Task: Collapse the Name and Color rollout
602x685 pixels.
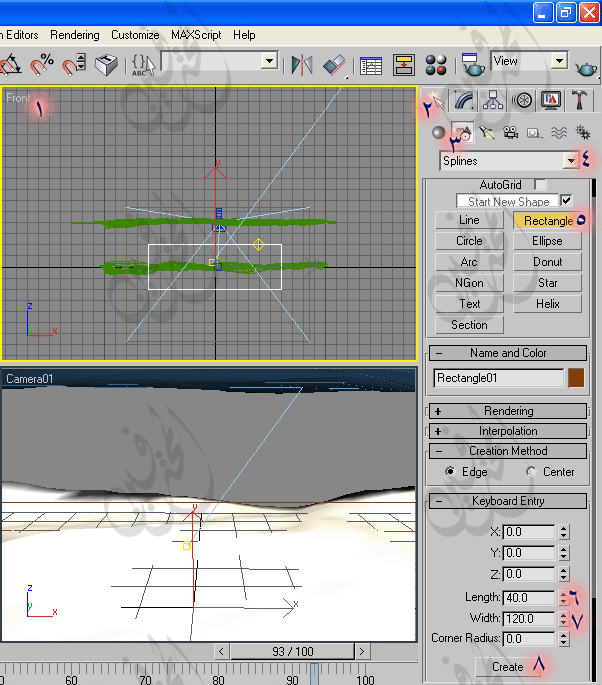Action: pos(508,353)
